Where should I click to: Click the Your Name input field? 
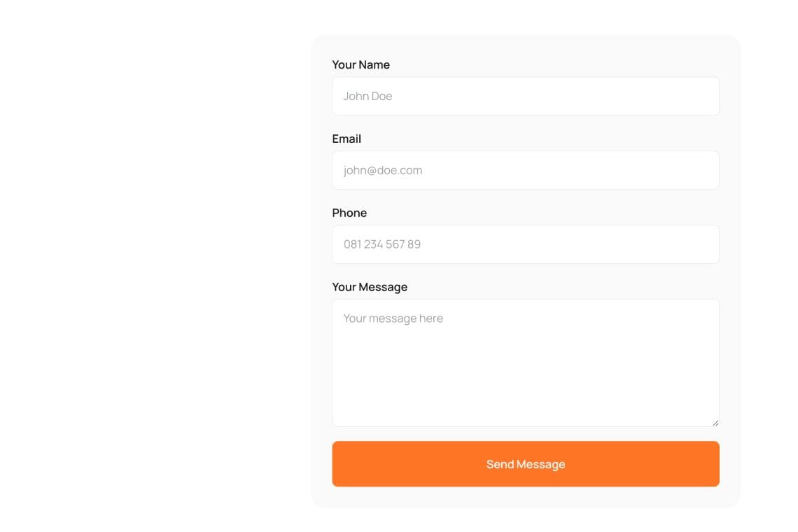(525, 96)
